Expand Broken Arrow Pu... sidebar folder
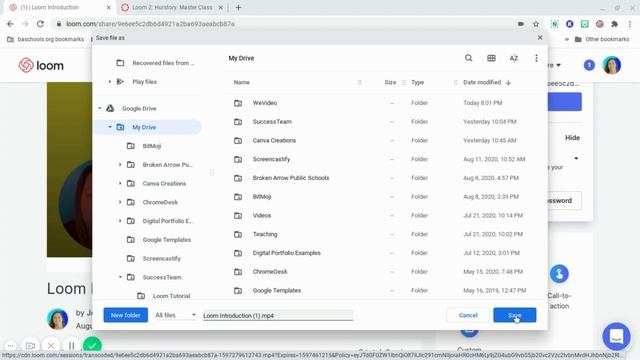 tap(120, 164)
